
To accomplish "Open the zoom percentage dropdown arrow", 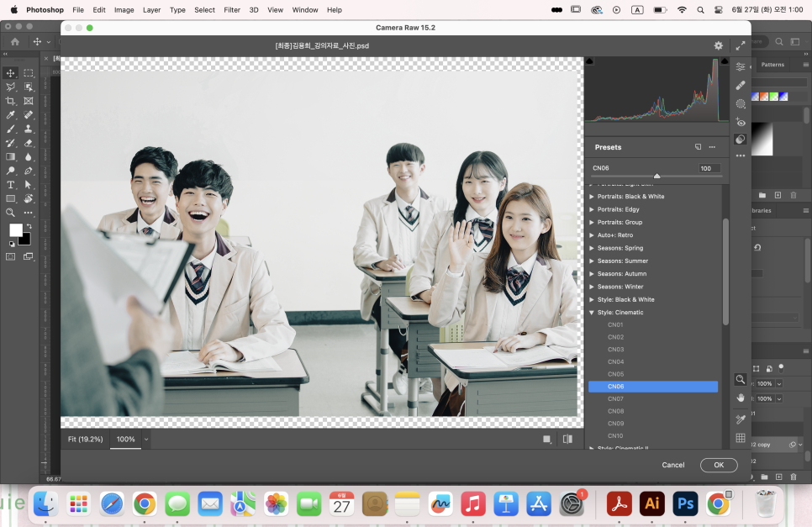I will tap(146, 439).
